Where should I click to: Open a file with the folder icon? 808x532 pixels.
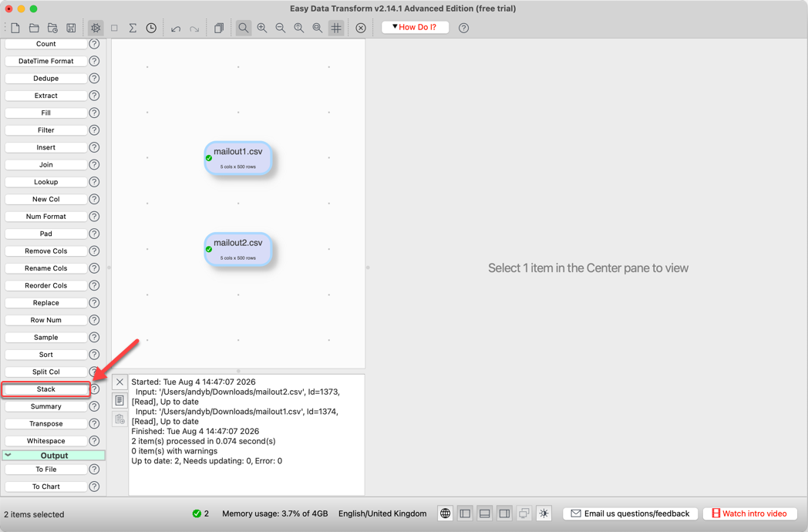[x=34, y=28]
